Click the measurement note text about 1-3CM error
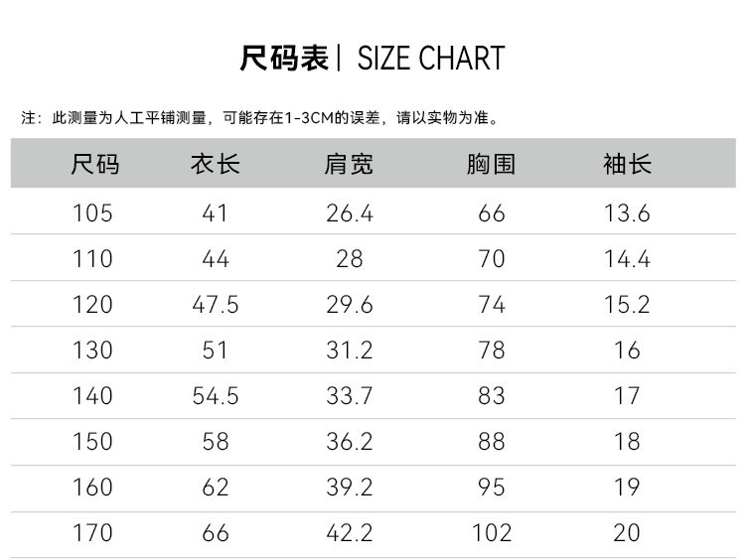This screenshot has height=560, width=745. tap(260, 118)
